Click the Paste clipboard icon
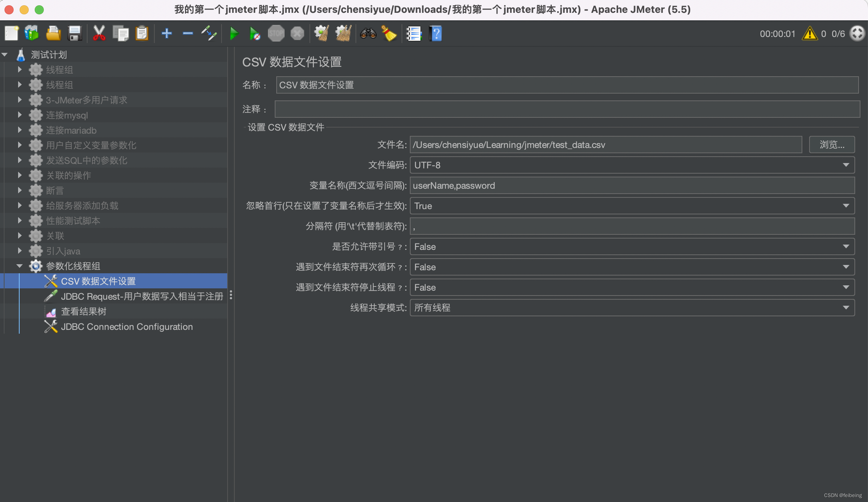Image resolution: width=868 pixels, height=502 pixels. click(142, 33)
